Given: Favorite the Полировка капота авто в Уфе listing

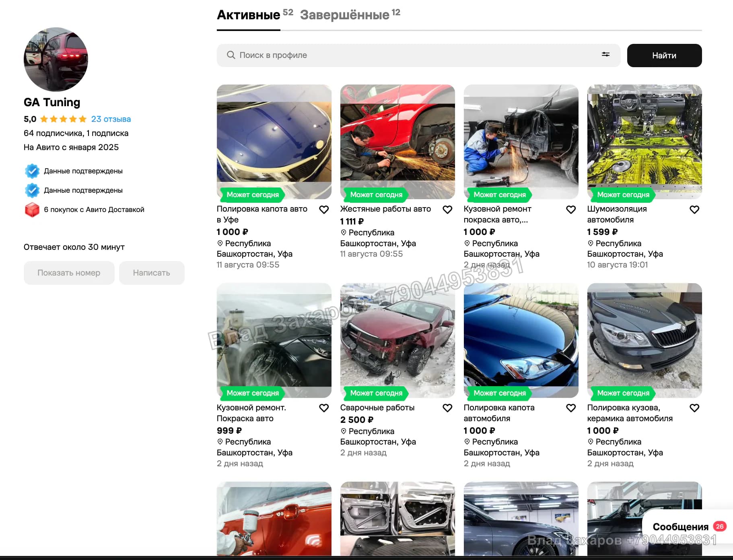Looking at the screenshot, I should (324, 210).
